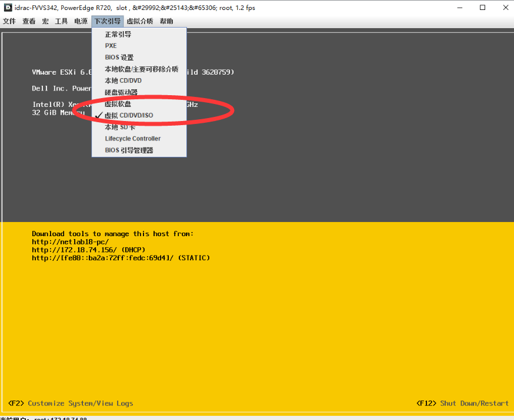Click F2 Customize System/View Logs text
This screenshot has height=420, width=514.
click(x=71, y=404)
